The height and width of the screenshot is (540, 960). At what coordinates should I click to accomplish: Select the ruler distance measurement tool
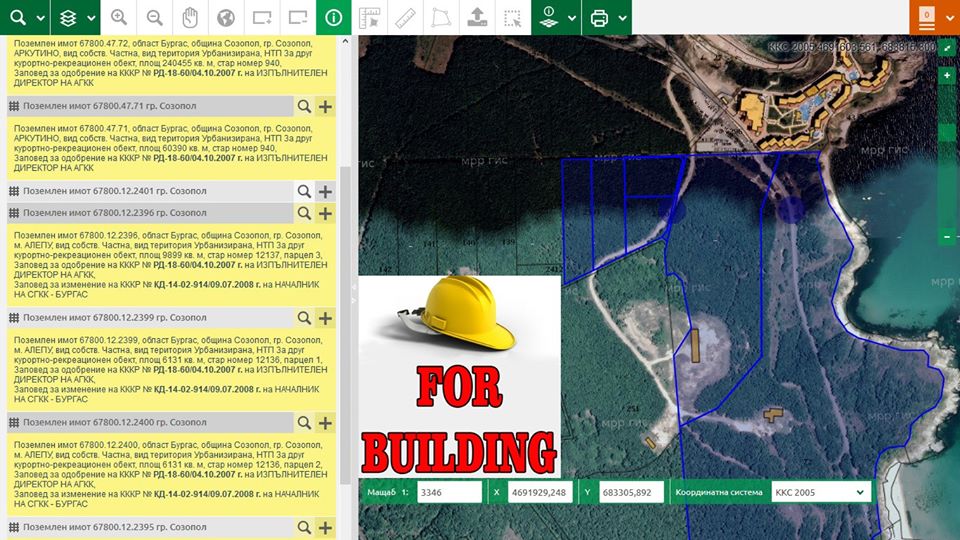[405, 18]
